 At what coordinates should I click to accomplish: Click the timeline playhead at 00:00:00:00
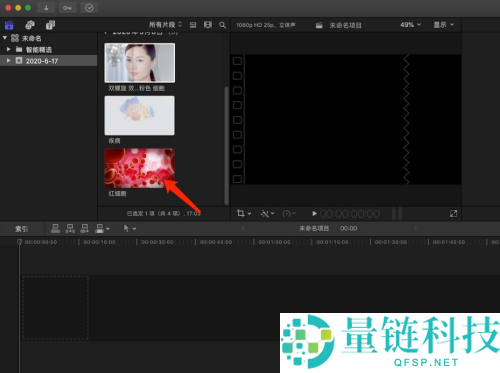tap(19, 242)
